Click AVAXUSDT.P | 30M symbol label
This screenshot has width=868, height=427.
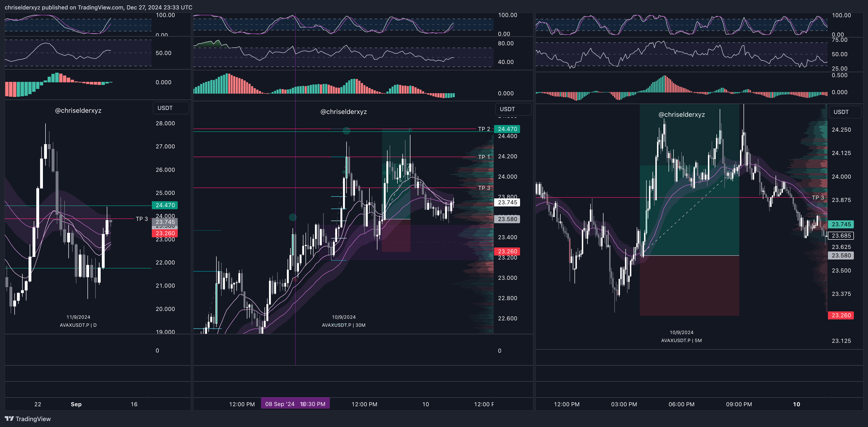coord(343,325)
